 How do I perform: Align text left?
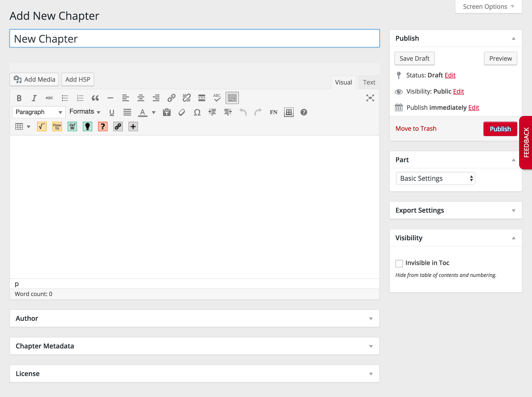point(126,98)
